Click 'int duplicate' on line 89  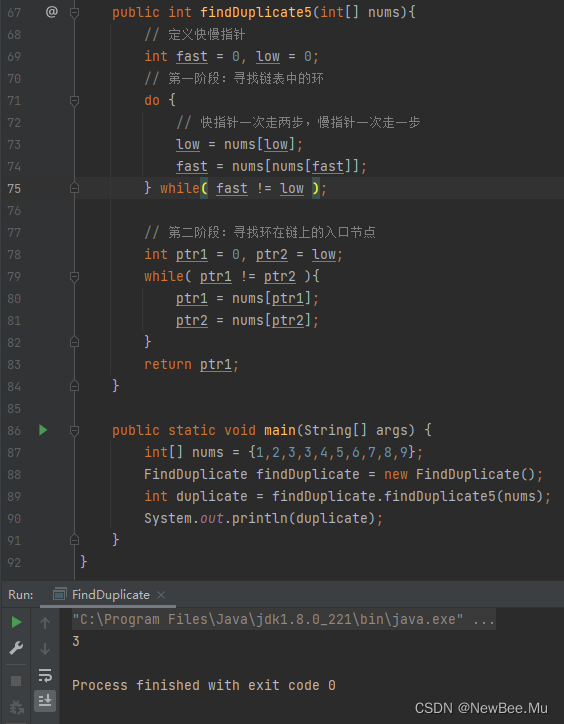click(x=196, y=496)
